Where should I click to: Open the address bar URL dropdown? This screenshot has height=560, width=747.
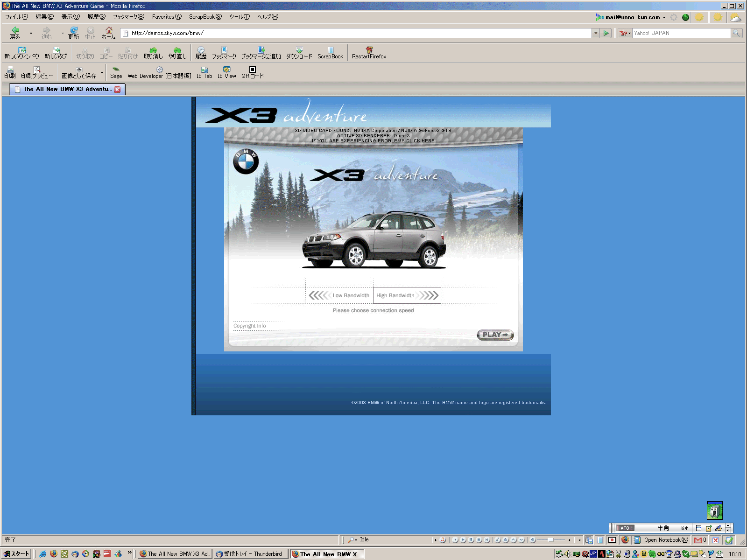pyautogui.click(x=595, y=33)
